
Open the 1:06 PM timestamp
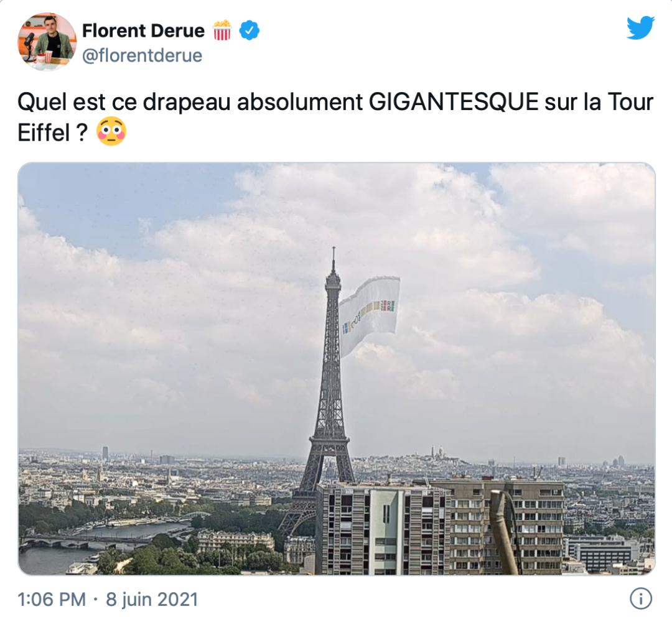(52, 599)
